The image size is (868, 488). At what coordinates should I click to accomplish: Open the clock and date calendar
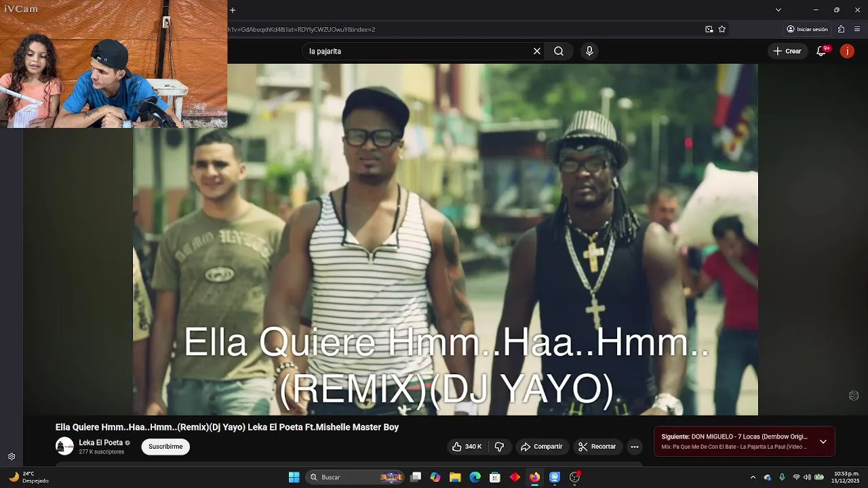point(845,477)
